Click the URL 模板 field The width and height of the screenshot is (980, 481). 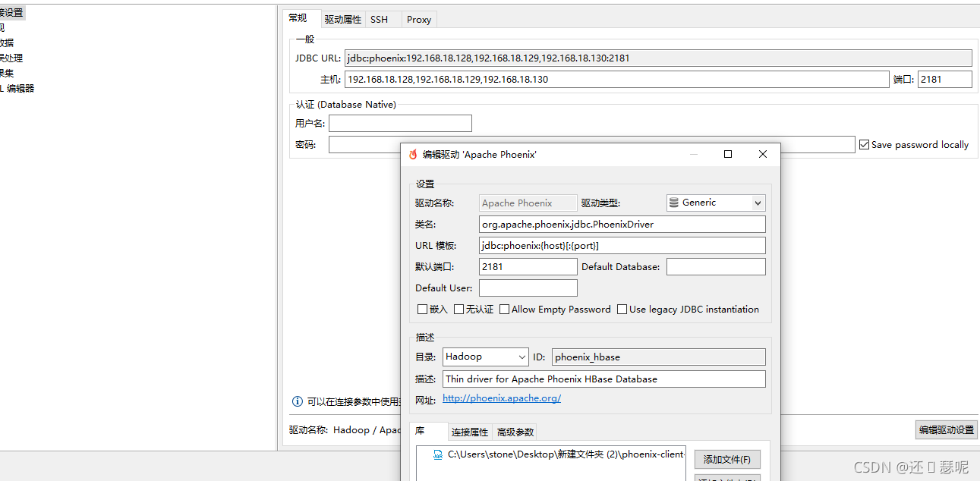[622, 245]
